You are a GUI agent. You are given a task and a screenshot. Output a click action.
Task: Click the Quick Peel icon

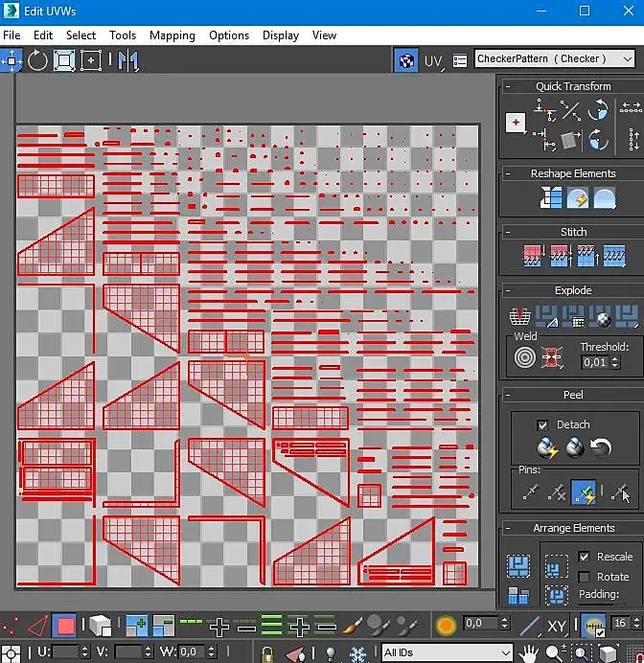tap(547, 447)
